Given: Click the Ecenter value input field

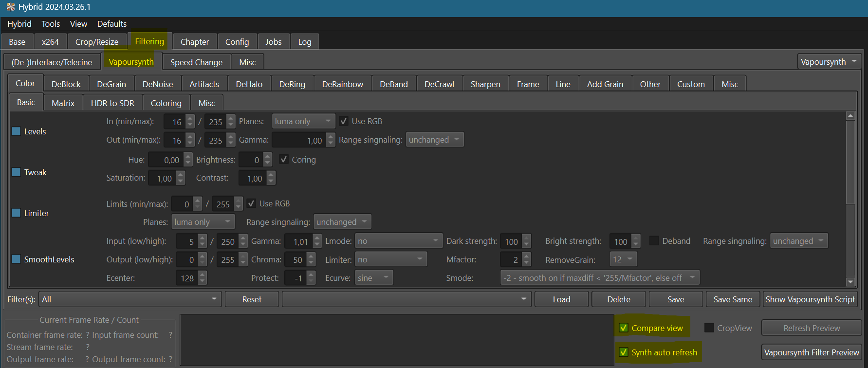Looking at the screenshot, I should click(x=186, y=278).
